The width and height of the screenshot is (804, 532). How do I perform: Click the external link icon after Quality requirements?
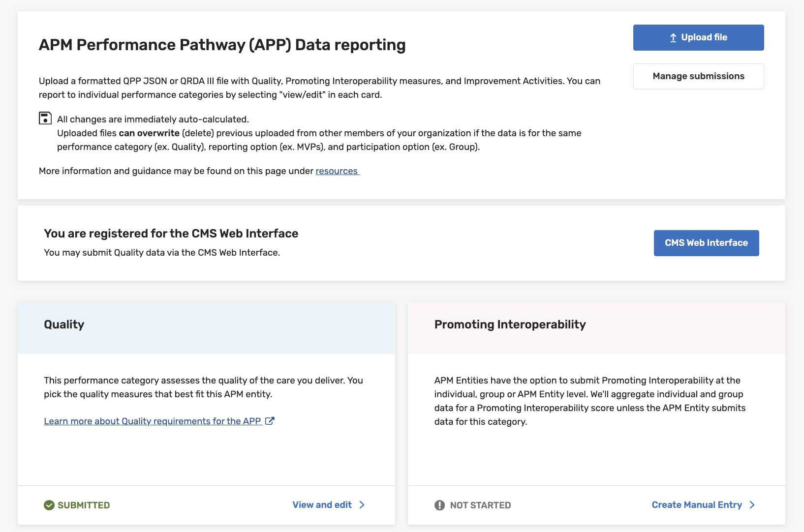coord(270,421)
